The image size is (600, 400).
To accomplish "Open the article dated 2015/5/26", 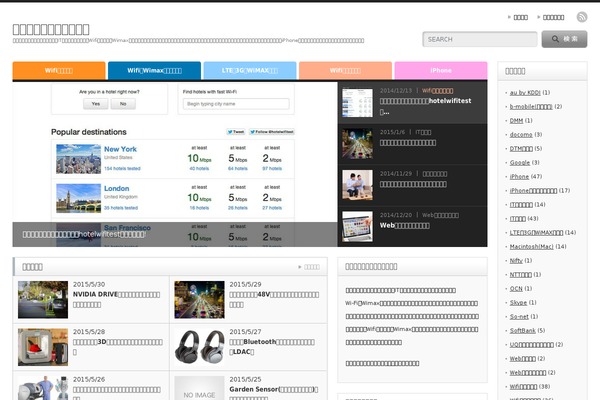I will tap(116, 392).
